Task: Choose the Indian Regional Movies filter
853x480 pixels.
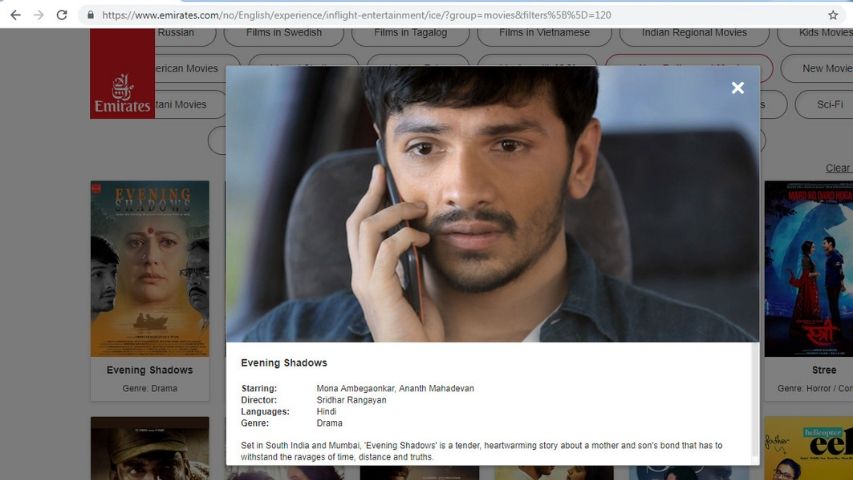Action: 693,33
